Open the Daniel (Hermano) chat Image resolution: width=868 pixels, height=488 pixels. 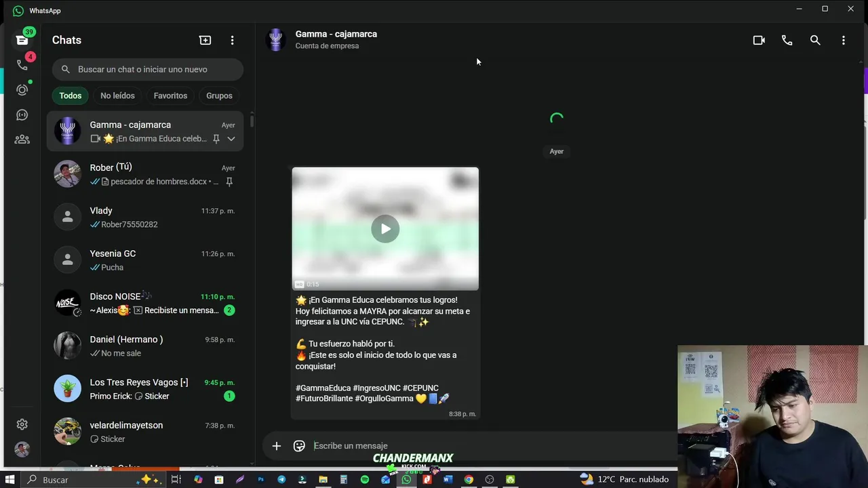(145, 346)
